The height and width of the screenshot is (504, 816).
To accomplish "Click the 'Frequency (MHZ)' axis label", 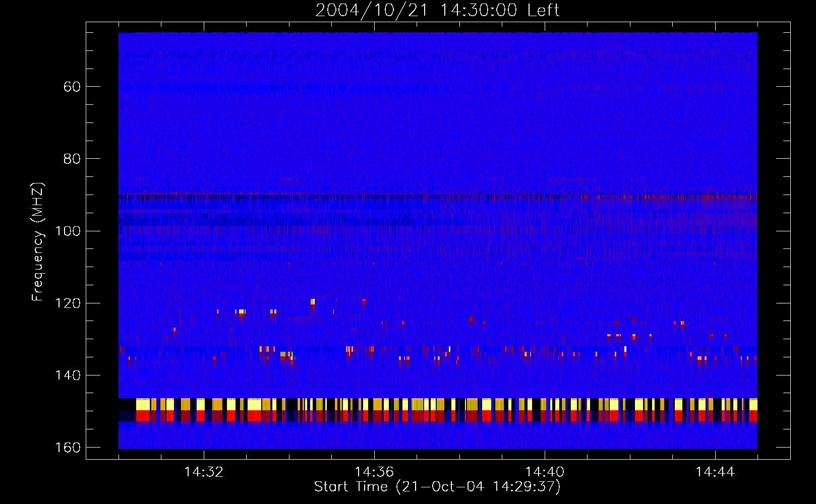I will coord(38,241).
